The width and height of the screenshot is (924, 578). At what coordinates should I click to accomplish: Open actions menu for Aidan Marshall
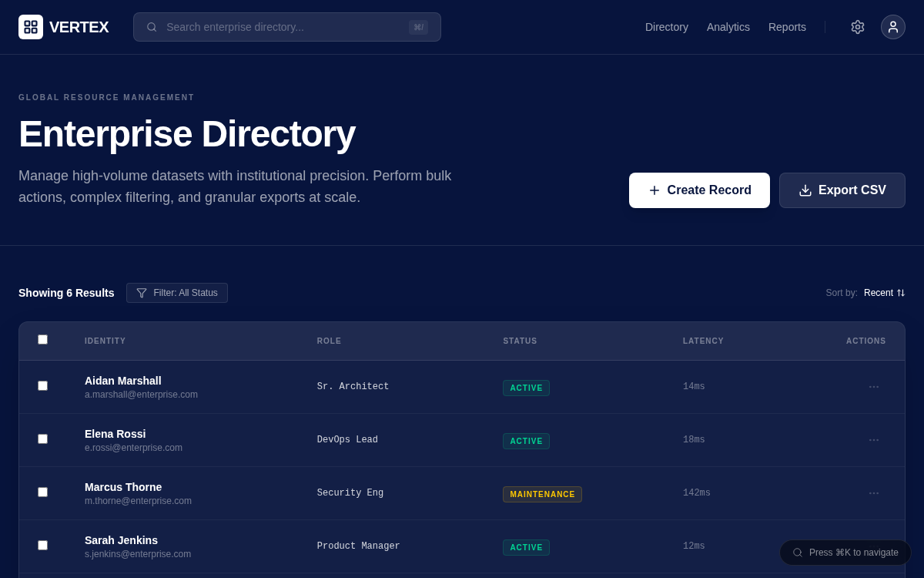tap(874, 387)
